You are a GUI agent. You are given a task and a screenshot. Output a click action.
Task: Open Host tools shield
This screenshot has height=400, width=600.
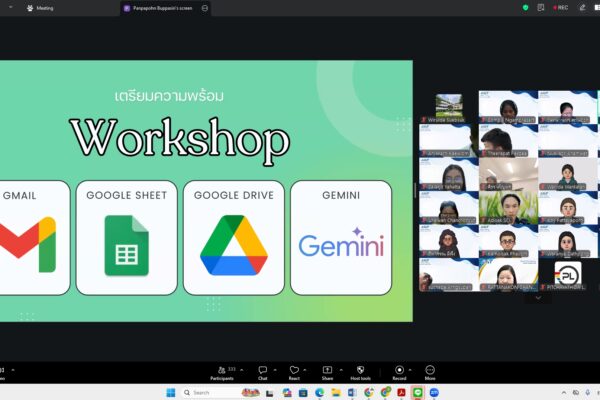[360, 373]
